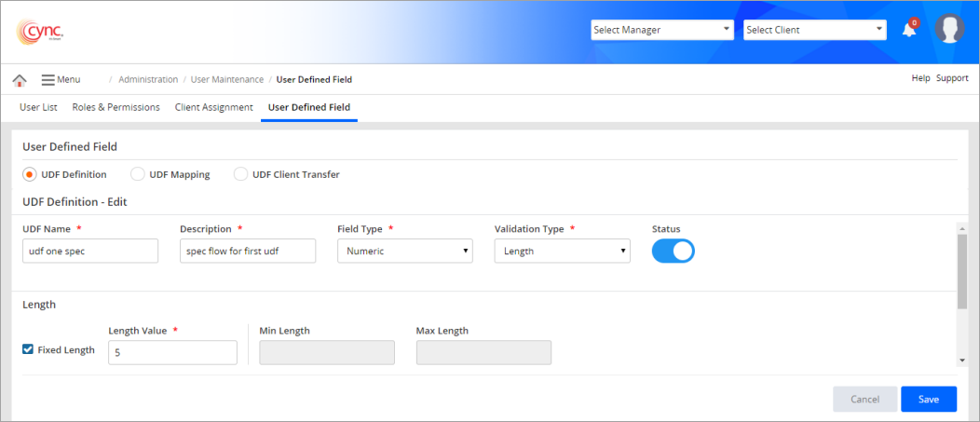The image size is (980, 422).
Task: Choose the UDF Client Transfer option
Action: (x=240, y=174)
